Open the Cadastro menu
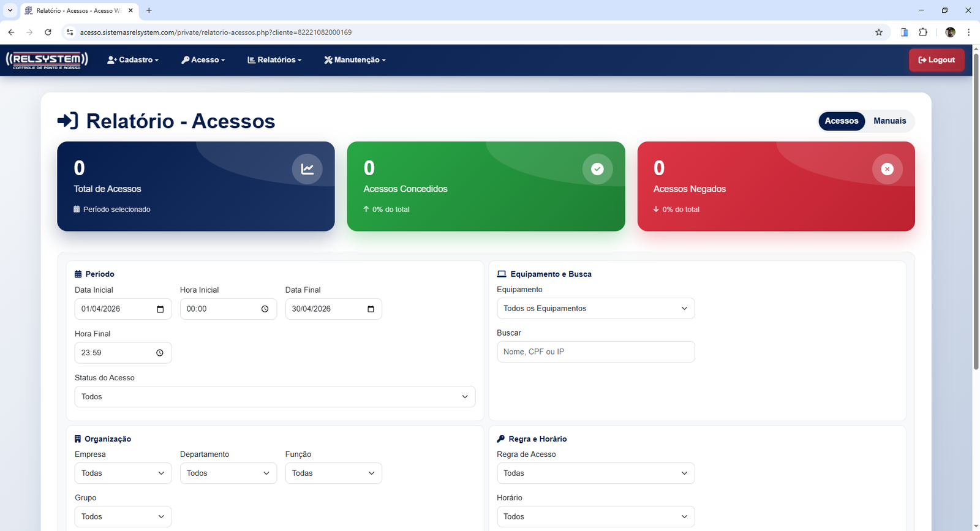This screenshot has height=531, width=980. 133,60
